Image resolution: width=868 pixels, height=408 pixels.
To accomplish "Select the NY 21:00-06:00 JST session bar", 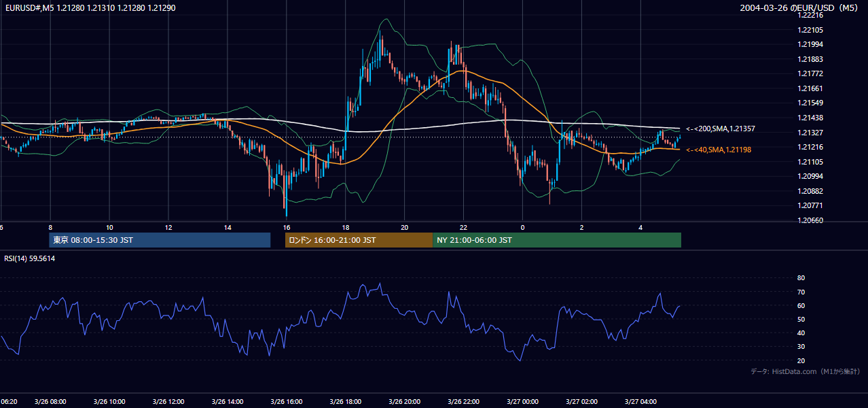I will [557, 240].
